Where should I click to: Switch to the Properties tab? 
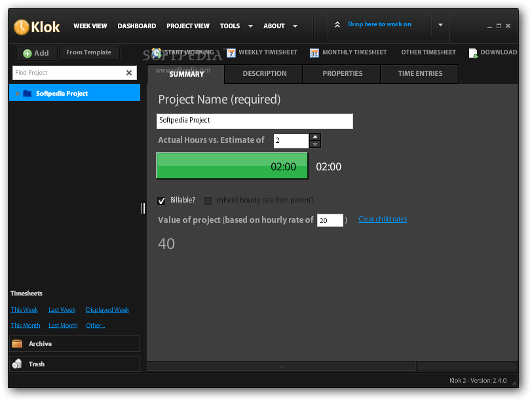(x=342, y=73)
